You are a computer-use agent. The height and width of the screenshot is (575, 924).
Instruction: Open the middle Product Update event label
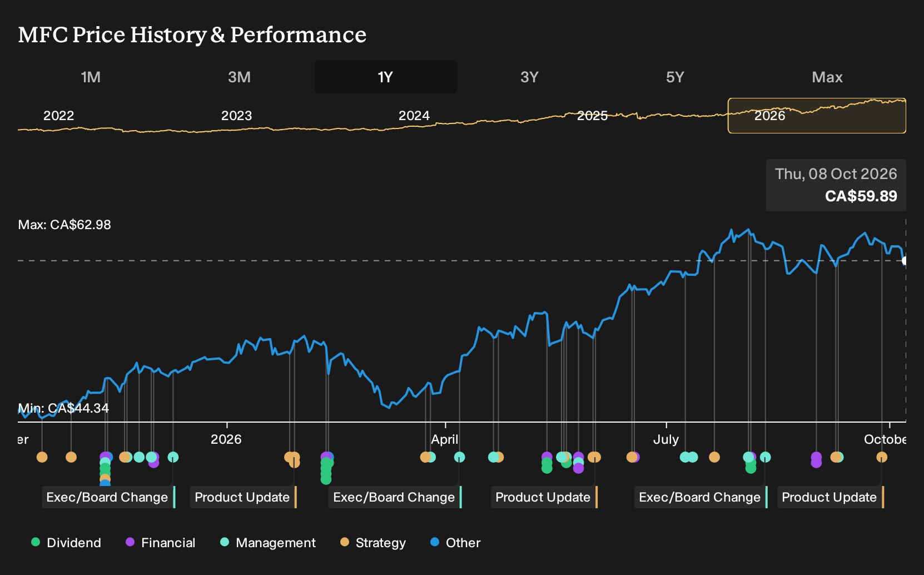coord(544,497)
